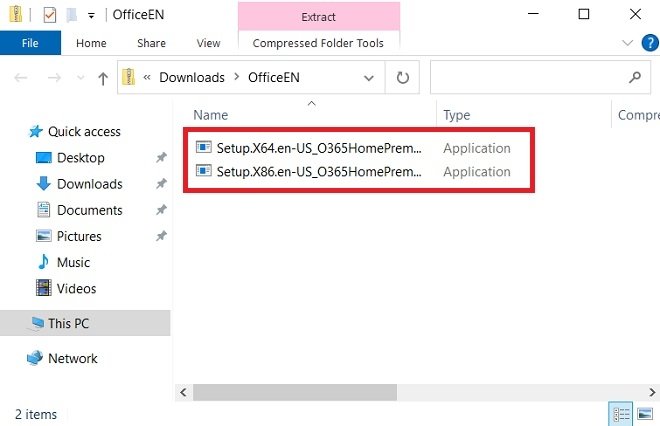Go back with the back arrow
The height and width of the screenshot is (426, 660).
point(21,77)
